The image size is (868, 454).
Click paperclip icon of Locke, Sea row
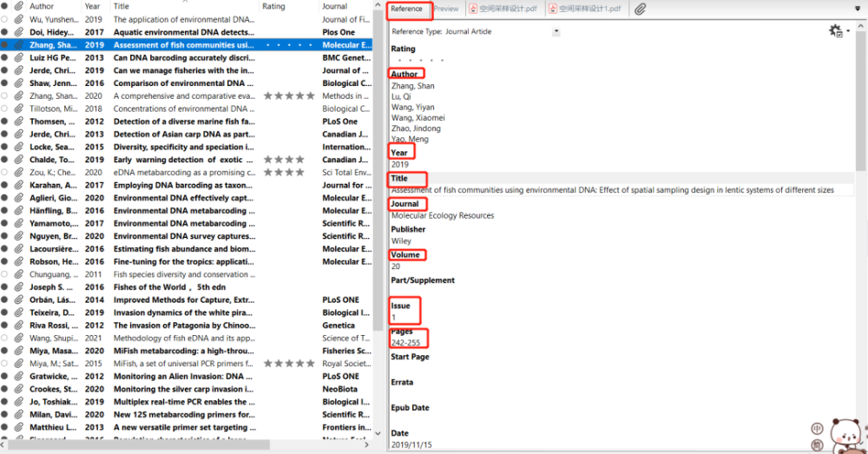19,147
